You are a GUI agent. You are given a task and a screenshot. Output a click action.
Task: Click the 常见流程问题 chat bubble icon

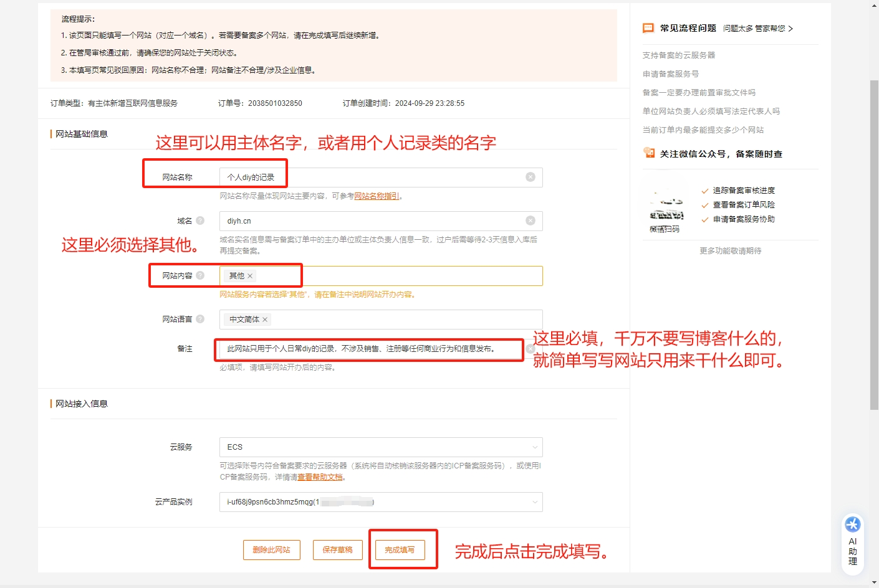pyautogui.click(x=648, y=27)
